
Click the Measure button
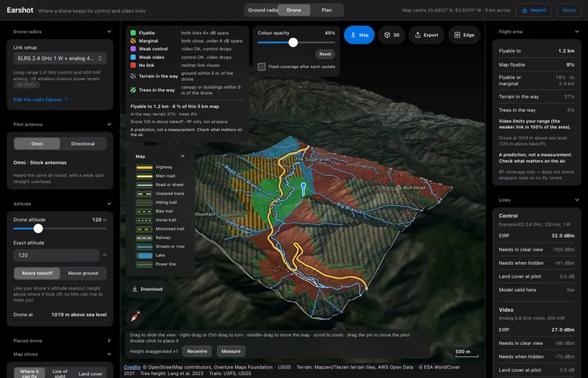click(x=231, y=352)
